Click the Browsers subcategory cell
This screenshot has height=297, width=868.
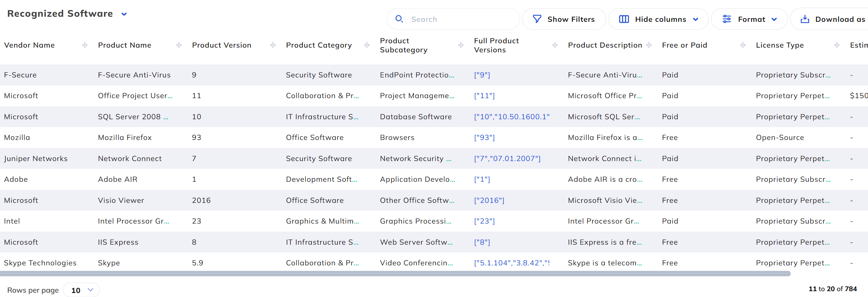(397, 137)
